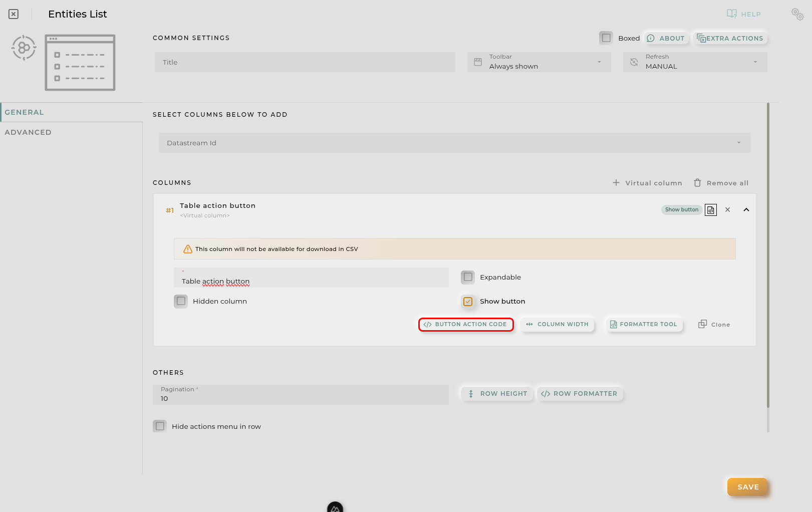Enable Hide actions menu in row
This screenshot has width=812, height=512.
point(160,426)
